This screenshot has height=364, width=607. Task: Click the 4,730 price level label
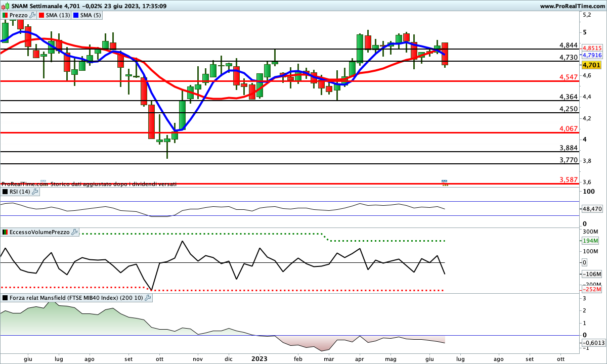click(569, 57)
